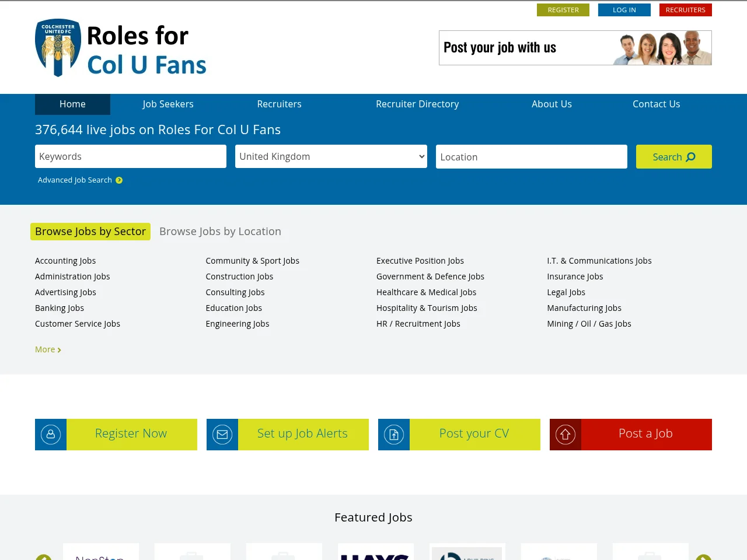Browse Construction Jobs
The width and height of the screenshot is (747, 560).
239,276
